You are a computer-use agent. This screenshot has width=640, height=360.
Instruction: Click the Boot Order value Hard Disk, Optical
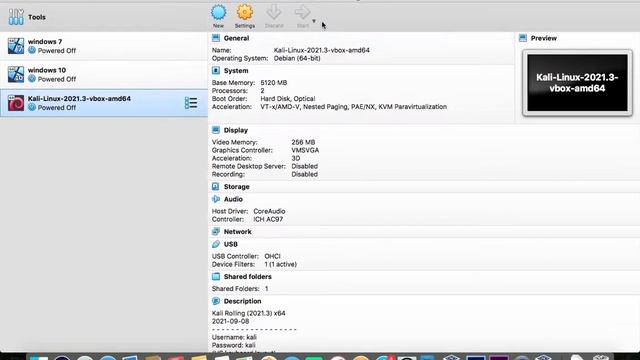[x=288, y=99]
